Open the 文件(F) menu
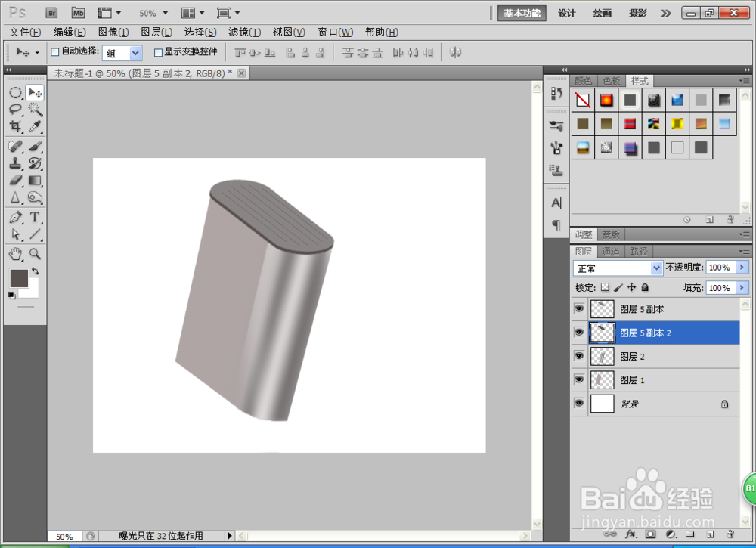This screenshot has height=548, width=756. coord(25,33)
